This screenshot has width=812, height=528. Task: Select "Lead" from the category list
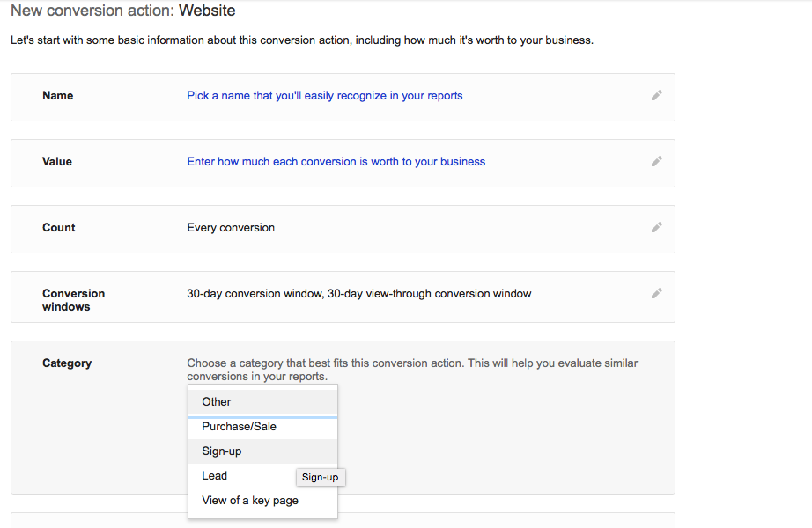[242, 476]
